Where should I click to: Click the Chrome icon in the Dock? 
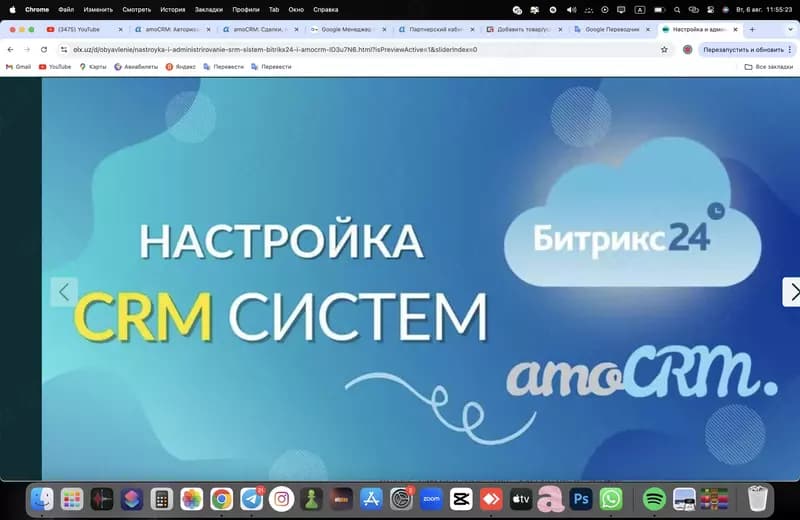coord(221,499)
